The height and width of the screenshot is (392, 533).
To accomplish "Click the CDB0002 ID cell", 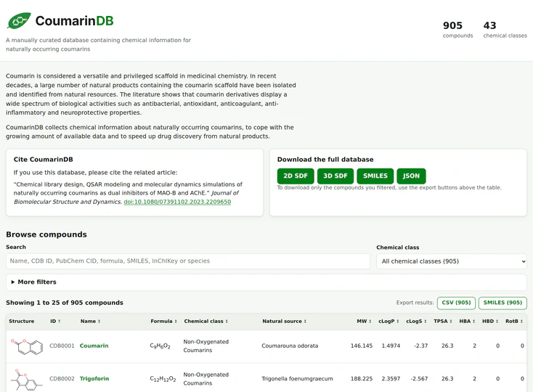I will coord(62,379).
